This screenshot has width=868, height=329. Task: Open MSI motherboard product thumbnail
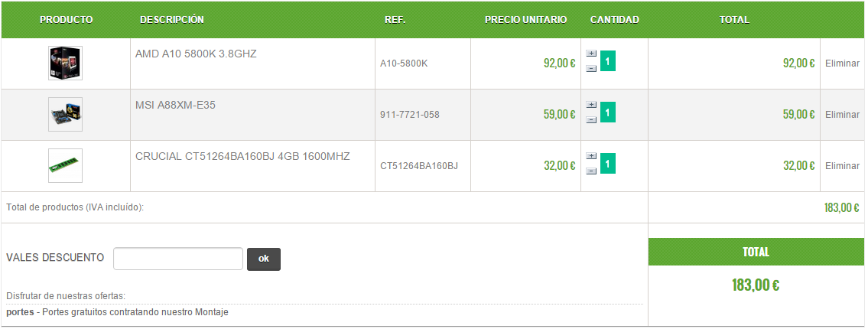(65, 115)
